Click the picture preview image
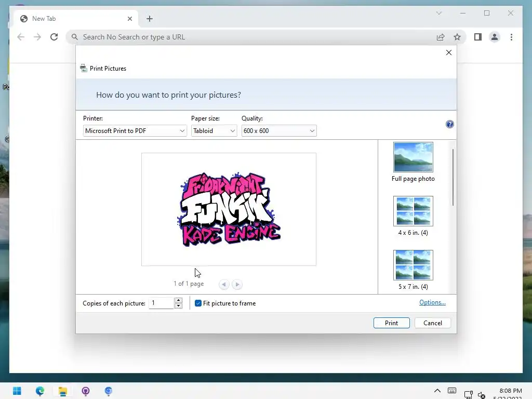The image size is (532, 399). pyautogui.click(x=229, y=209)
